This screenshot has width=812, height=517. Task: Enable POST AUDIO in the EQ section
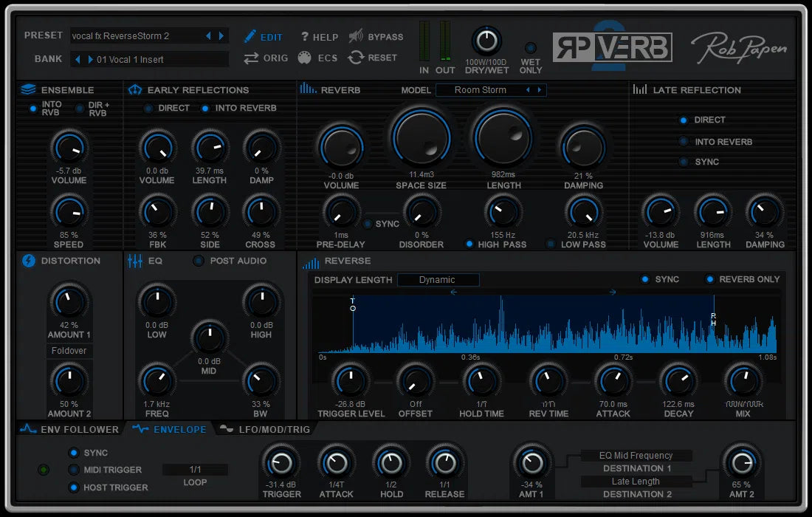tap(197, 260)
